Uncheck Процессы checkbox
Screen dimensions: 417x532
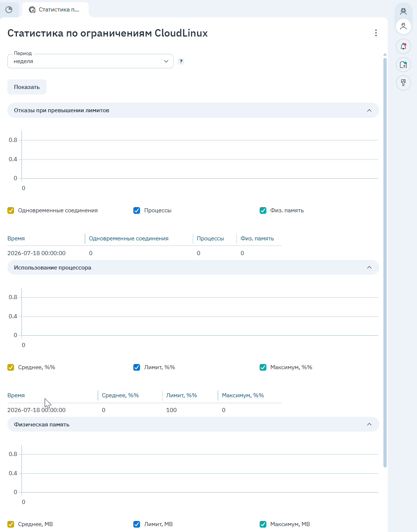137,210
